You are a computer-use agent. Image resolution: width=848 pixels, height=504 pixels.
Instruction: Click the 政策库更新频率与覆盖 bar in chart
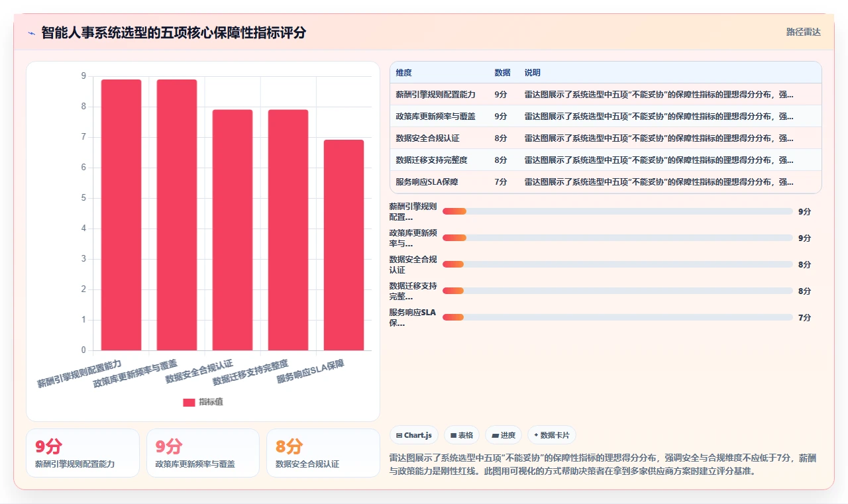click(177, 215)
